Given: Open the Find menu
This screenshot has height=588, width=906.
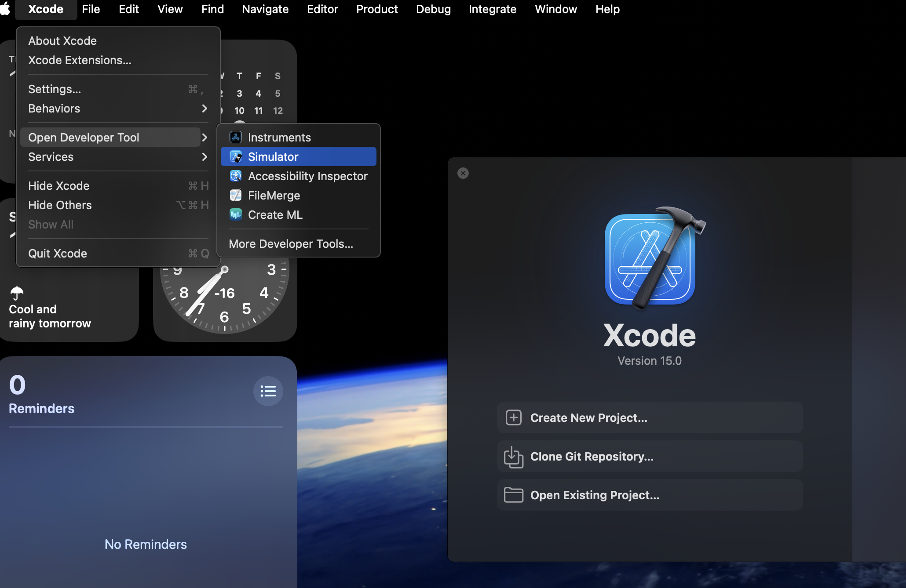Looking at the screenshot, I should [213, 9].
